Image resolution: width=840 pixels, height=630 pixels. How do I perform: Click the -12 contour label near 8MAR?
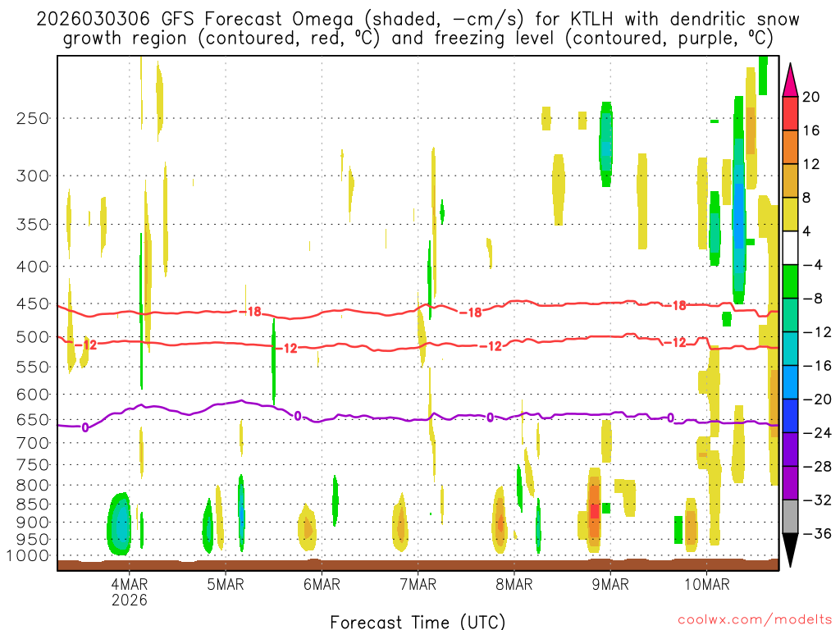(x=491, y=347)
